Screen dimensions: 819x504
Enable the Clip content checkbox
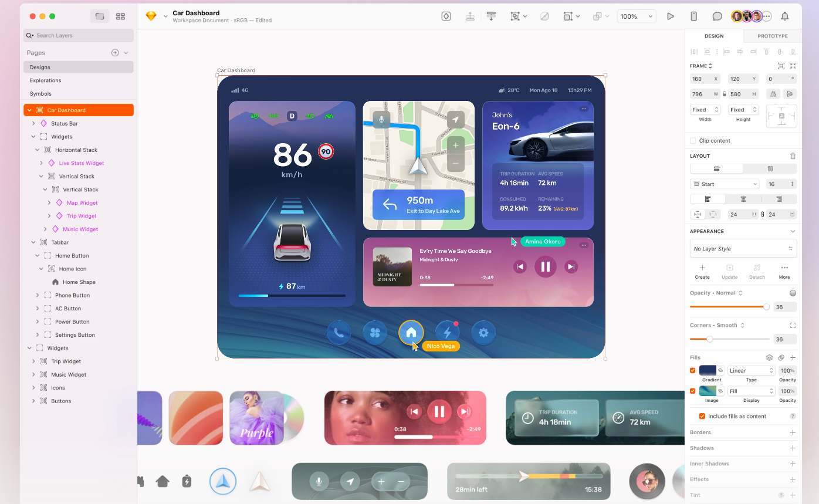tap(693, 141)
